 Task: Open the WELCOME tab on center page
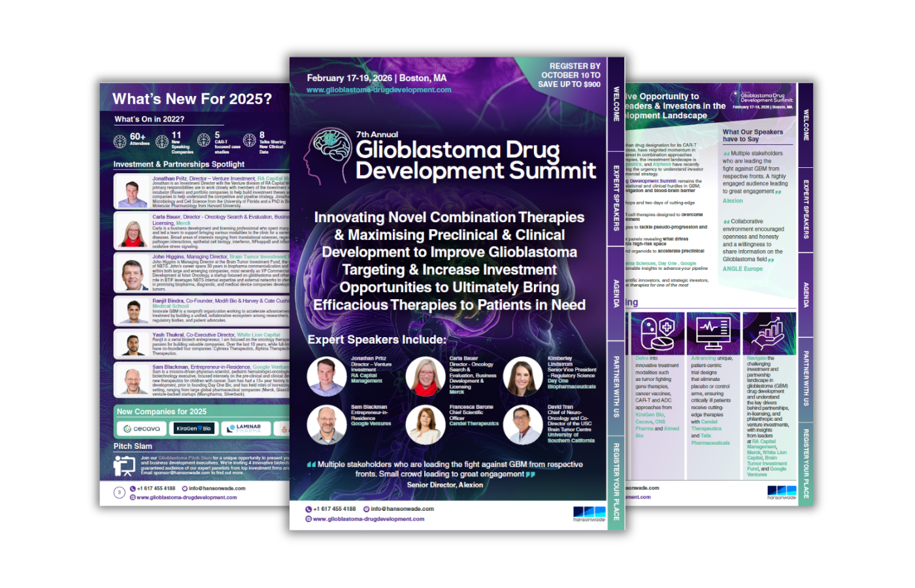(616, 104)
